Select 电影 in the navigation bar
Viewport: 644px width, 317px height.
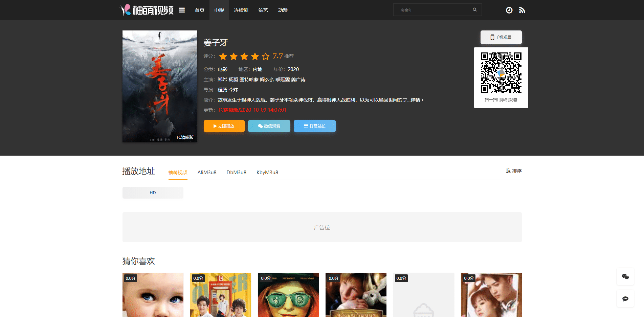219,10
